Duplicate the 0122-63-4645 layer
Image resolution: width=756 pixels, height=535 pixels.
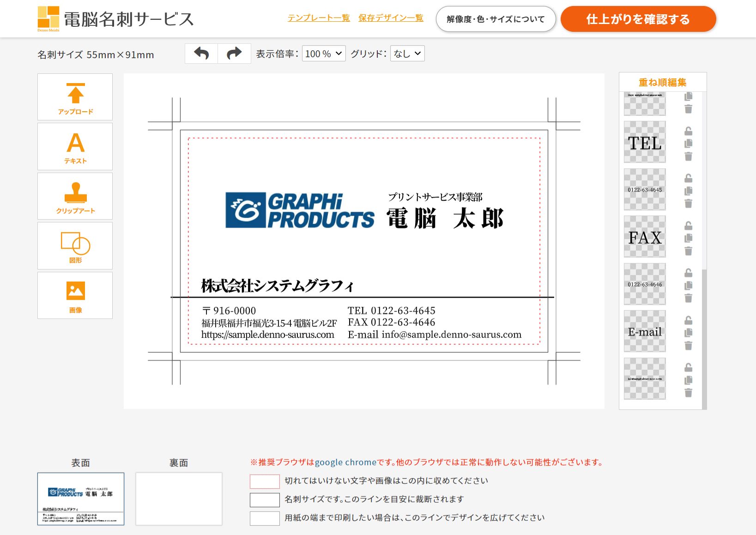(688, 191)
